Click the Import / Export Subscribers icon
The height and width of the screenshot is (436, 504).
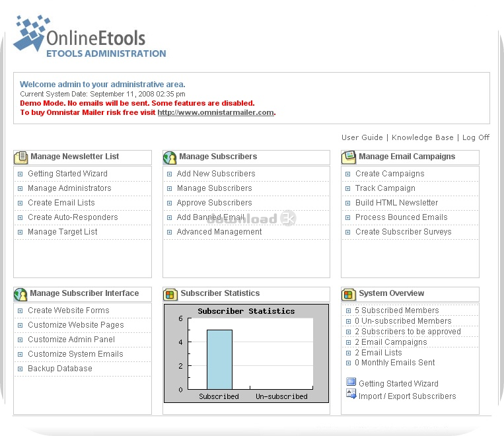coord(351,394)
